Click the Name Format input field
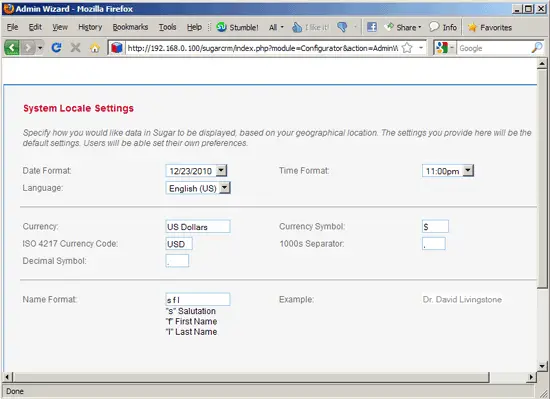The width and height of the screenshot is (550, 399). (198, 299)
